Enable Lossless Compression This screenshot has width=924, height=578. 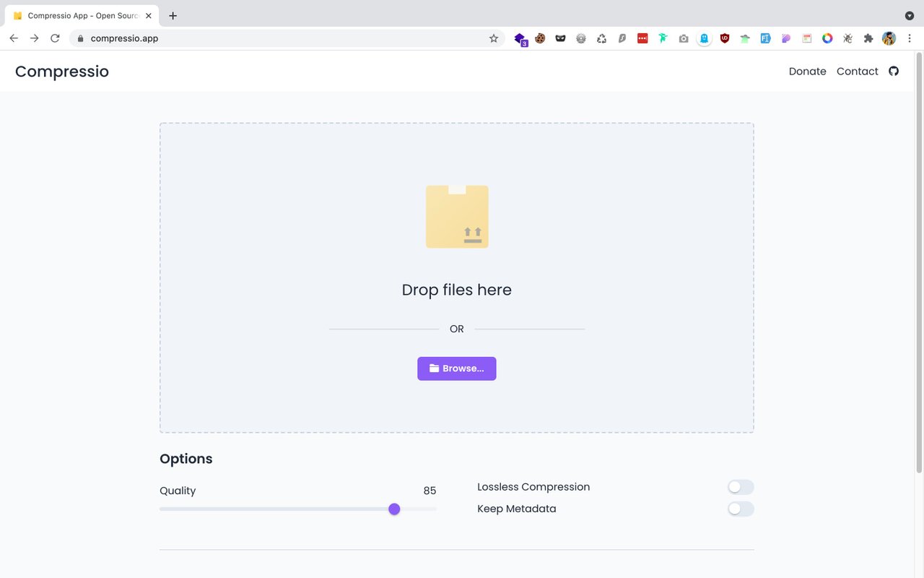740,486
